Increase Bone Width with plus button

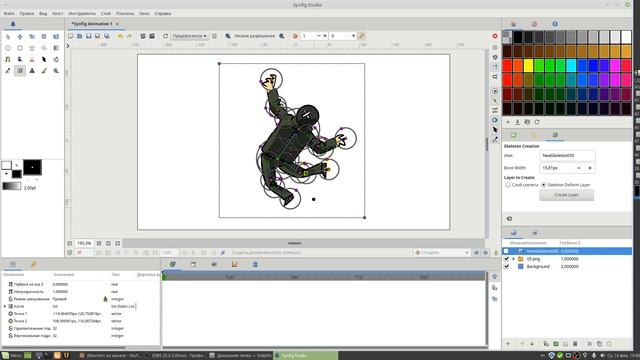coord(589,168)
